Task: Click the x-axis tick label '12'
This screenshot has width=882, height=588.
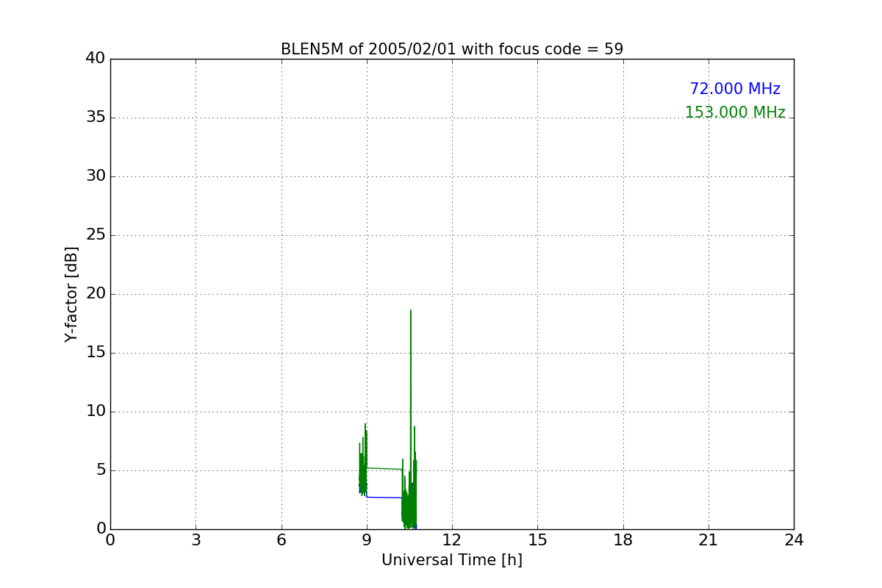Action: coord(452,540)
